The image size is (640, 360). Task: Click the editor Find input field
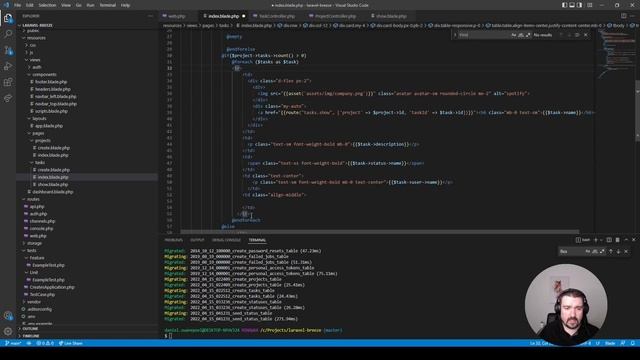point(484,35)
